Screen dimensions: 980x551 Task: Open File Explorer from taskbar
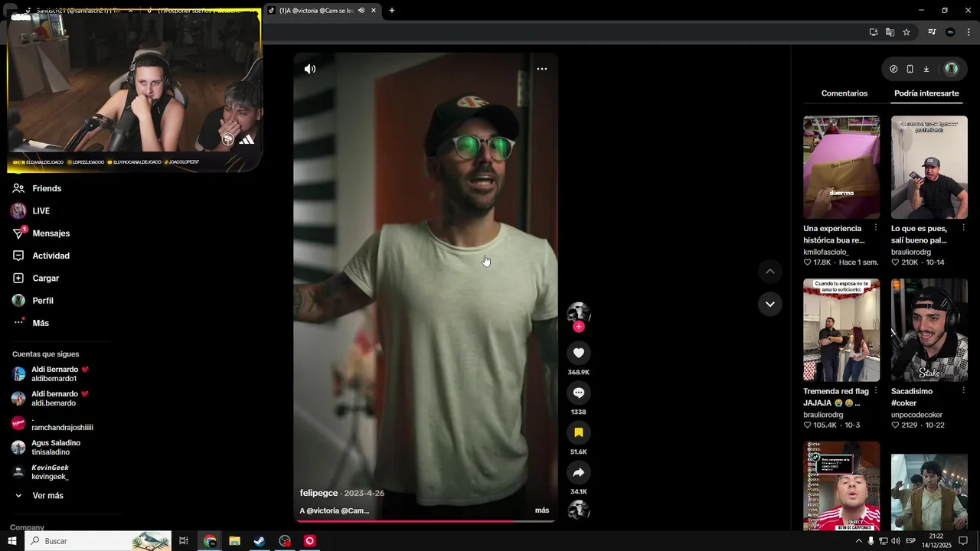pos(234,541)
